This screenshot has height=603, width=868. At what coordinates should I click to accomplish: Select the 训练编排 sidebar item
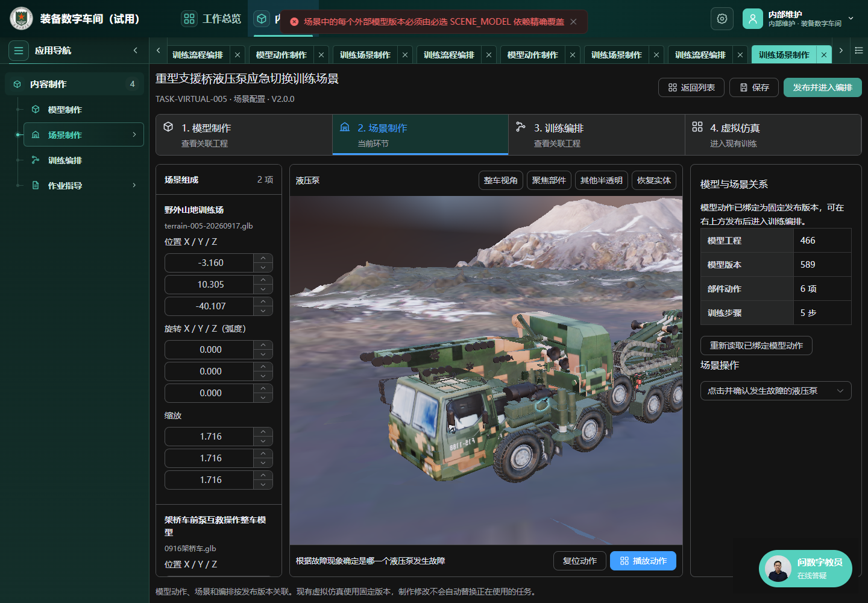[65, 160]
